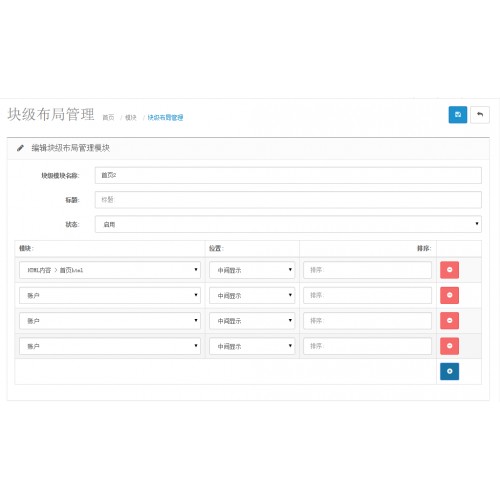The height and width of the screenshot is (500, 500).
Task: Open the first row's 中间显示 position dropdown
Action: click(252, 270)
